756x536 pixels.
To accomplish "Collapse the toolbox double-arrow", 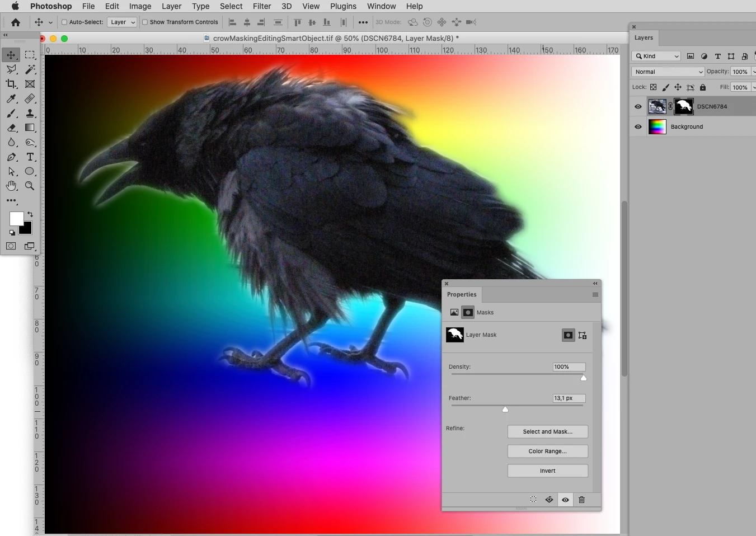I will (x=6, y=35).
